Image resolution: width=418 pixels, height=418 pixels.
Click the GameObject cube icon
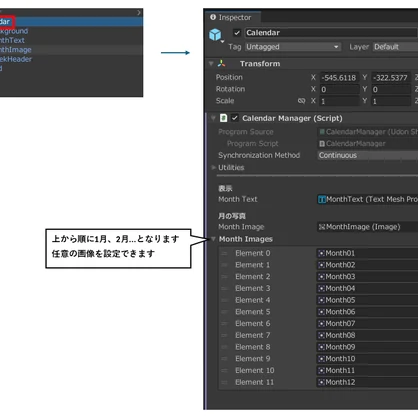215,34
